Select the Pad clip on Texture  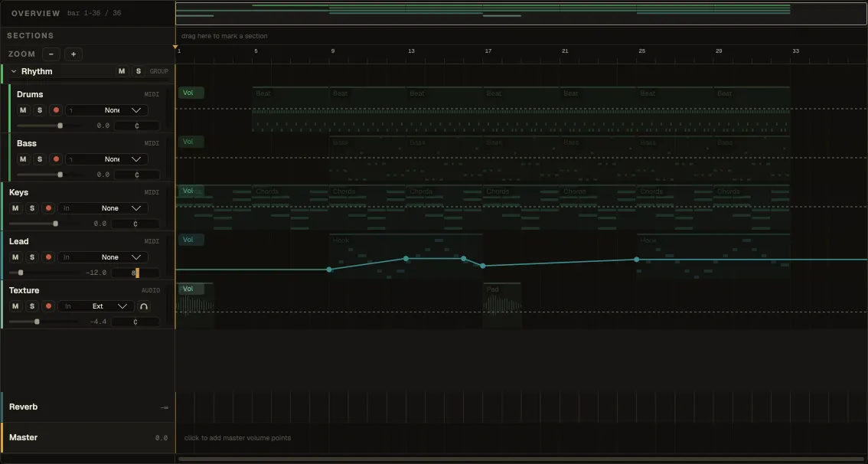coord(501,306)
